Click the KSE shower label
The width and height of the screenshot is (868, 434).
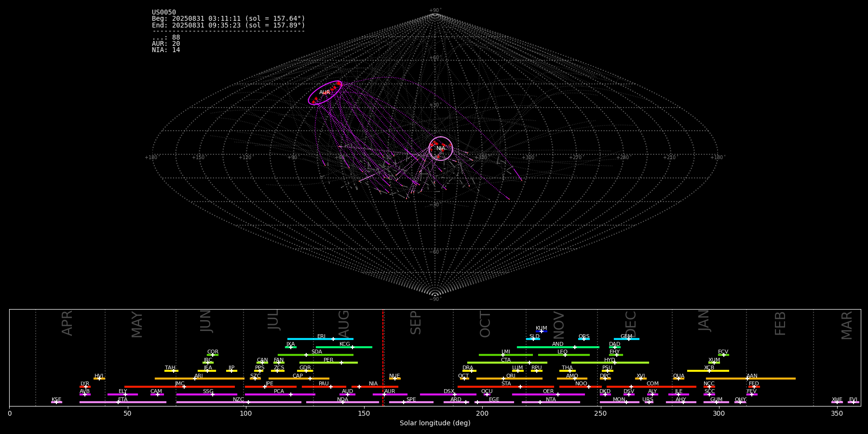click(56, 400)
